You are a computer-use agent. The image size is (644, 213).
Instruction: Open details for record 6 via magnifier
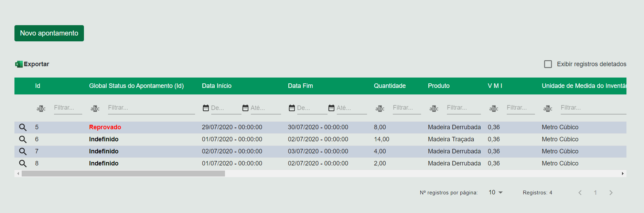click(x=23, y=139)
